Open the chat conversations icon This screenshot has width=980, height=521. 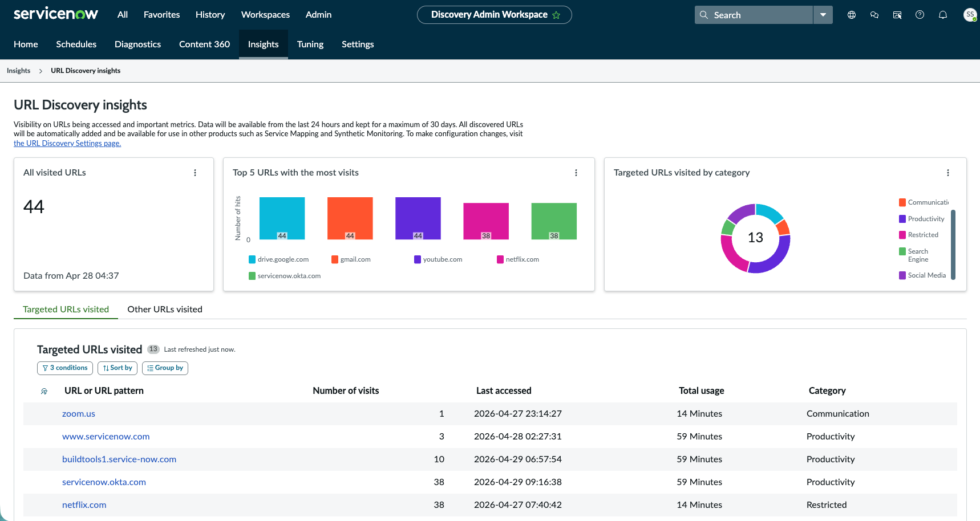click(874, 15)
